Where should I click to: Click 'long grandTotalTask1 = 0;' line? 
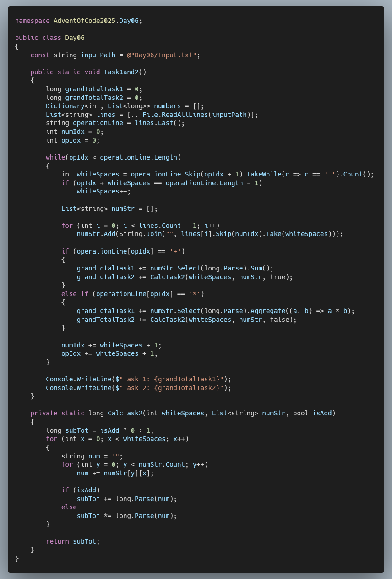[94, 89]
